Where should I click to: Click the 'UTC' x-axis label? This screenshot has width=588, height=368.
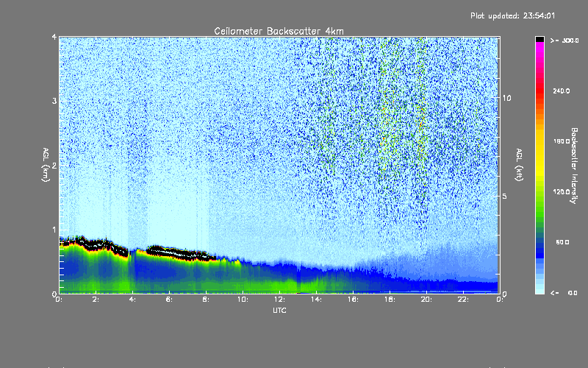[279, 310]
